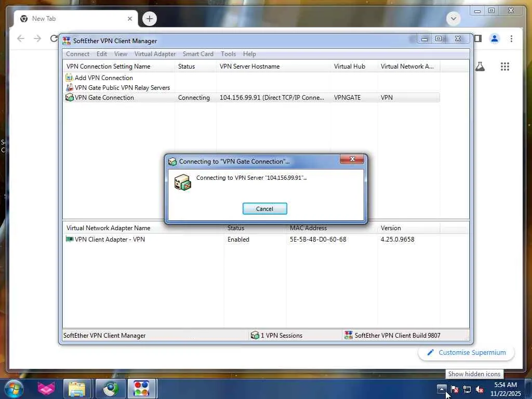Close the New Tab browser tab

(x=129, y=19)
